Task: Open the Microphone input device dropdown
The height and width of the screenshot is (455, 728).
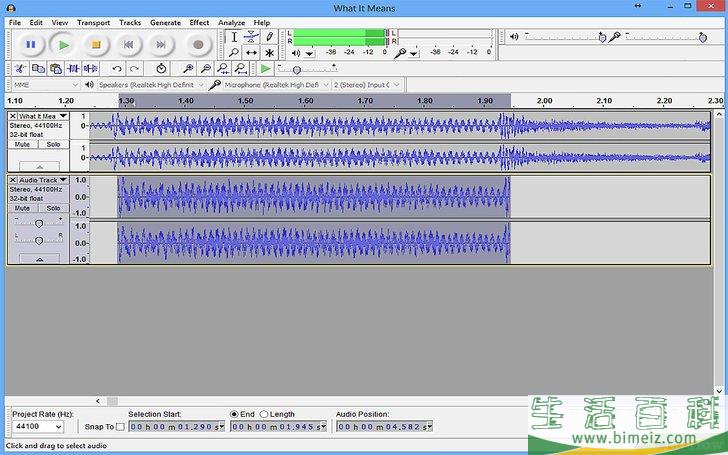Action: tap(276, 85)
